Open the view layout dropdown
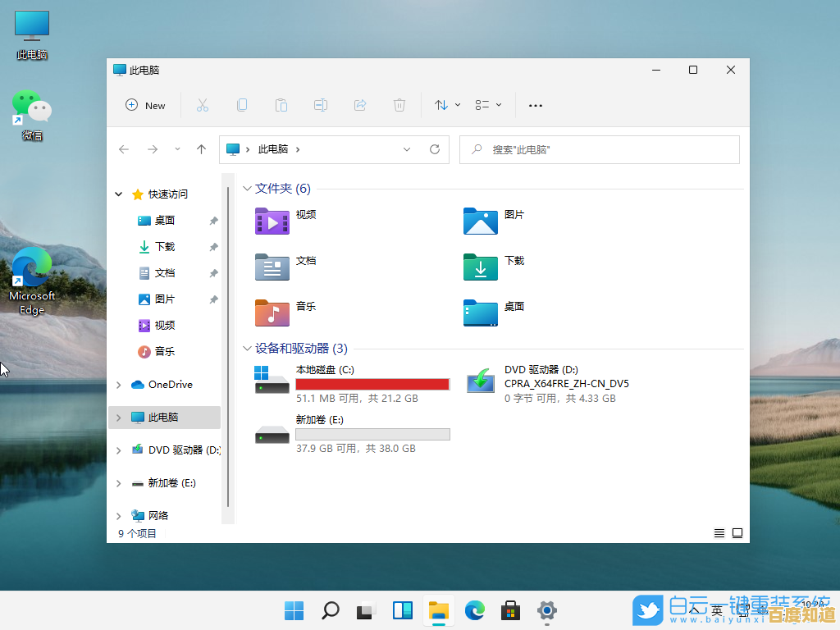Screen dimensions: 840x630 tap(486, 105)
